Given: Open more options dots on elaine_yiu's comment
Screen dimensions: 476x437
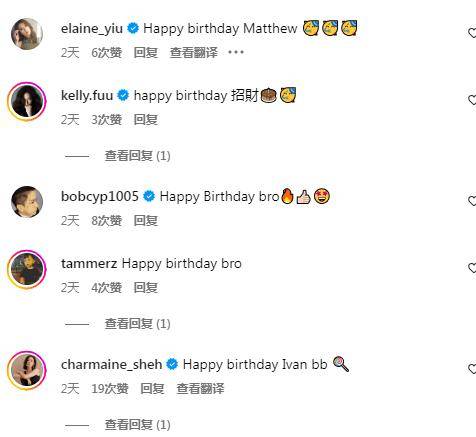Looking at the screenshot, I should (236, 52).
